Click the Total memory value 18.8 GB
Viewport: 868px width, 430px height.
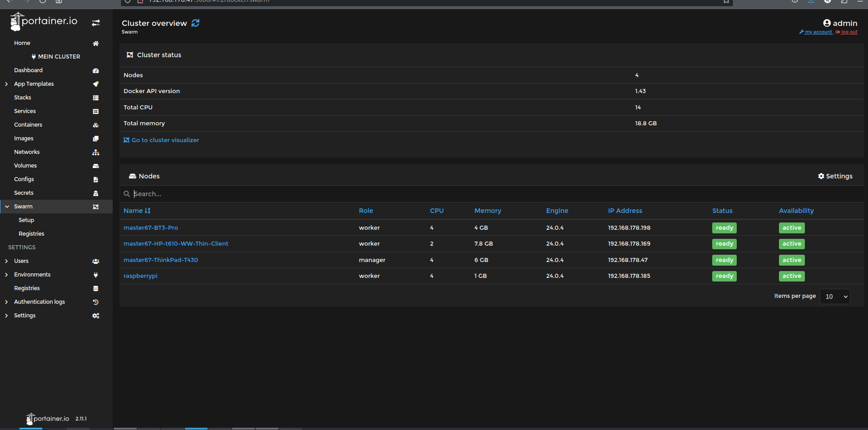pyautogui.click(x=646, y=124)
